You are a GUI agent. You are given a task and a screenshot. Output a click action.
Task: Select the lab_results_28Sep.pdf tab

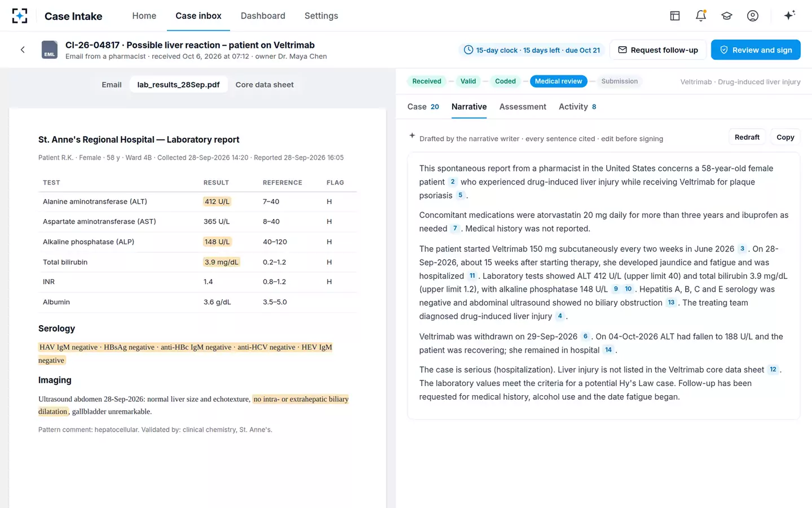coord(179,85)
